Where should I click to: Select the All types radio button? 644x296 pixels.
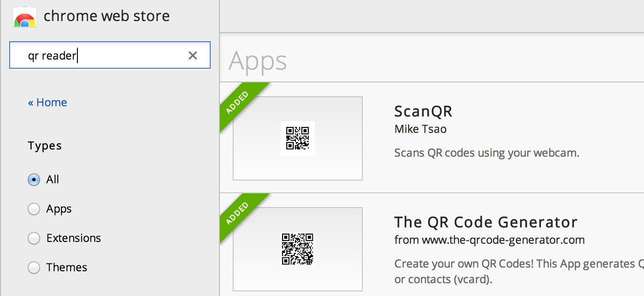pyautogui.click(x=34, y=180)
